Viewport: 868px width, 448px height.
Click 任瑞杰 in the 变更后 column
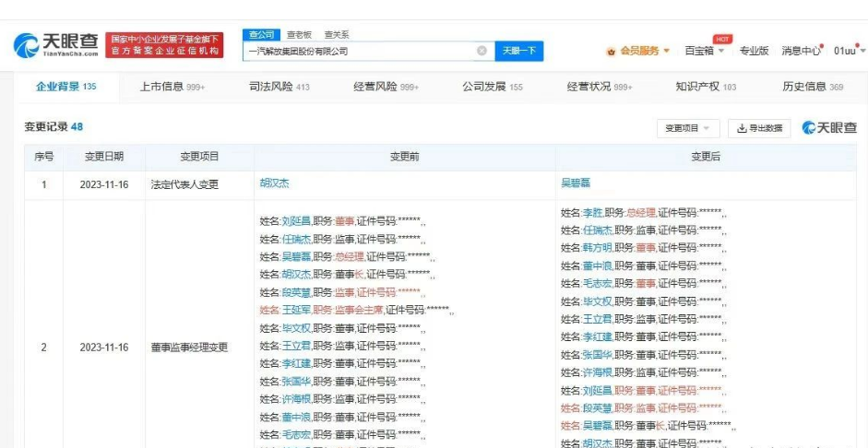point(597,230)
